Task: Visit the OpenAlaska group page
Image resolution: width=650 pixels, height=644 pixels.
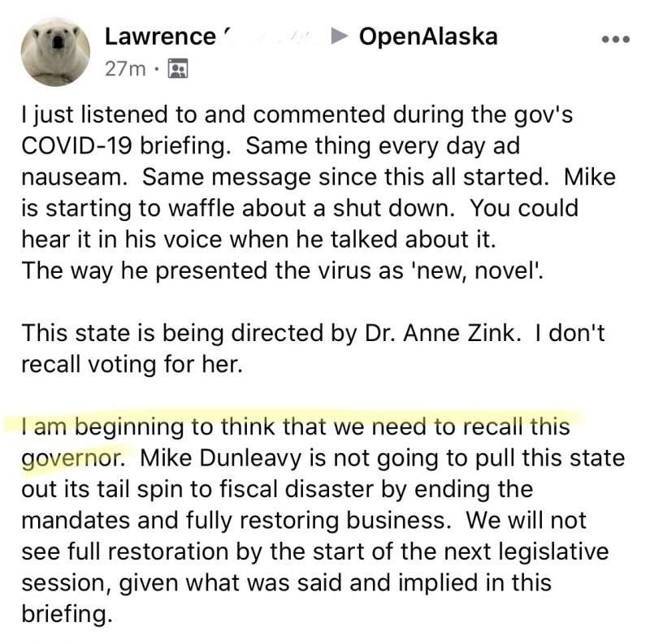Action: [428, 37]
